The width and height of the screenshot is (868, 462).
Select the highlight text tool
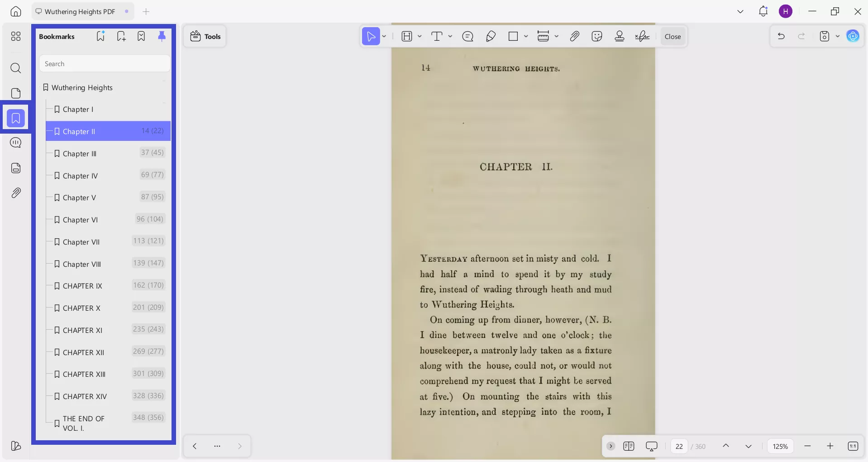[x=407, y=36]
